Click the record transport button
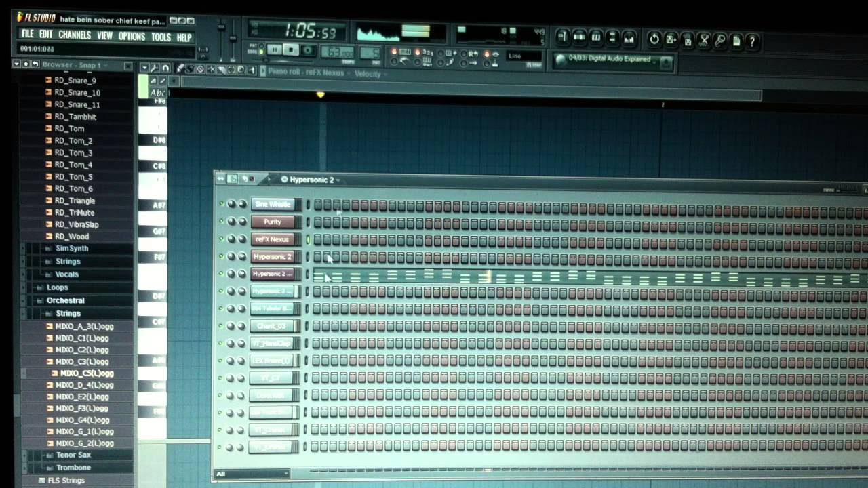Image resolution: width=868 pixels, height=488 pixels. 307,50
